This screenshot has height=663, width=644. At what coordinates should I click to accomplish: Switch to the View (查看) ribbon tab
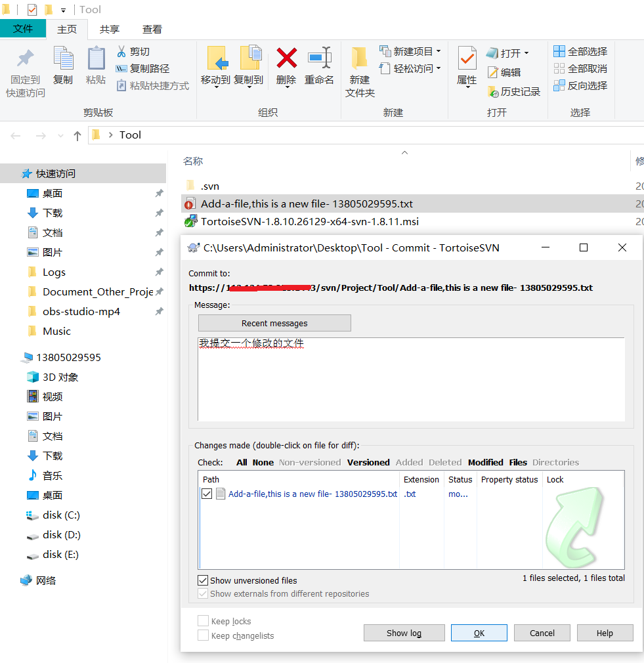pos(152,29)
